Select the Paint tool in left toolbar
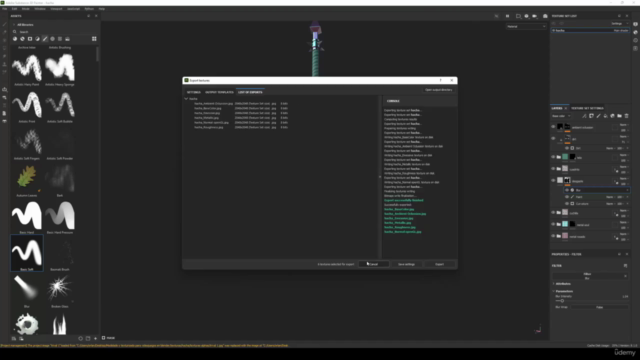Screen dimensions: 640x360 (4, 24)
